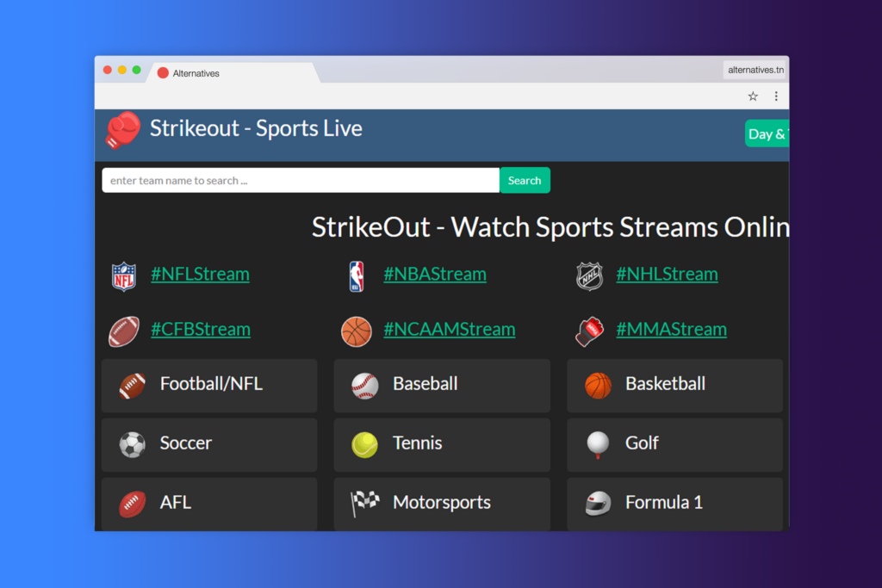
Task: Click the green maximize window button
Action: click(x=137, y=71)
